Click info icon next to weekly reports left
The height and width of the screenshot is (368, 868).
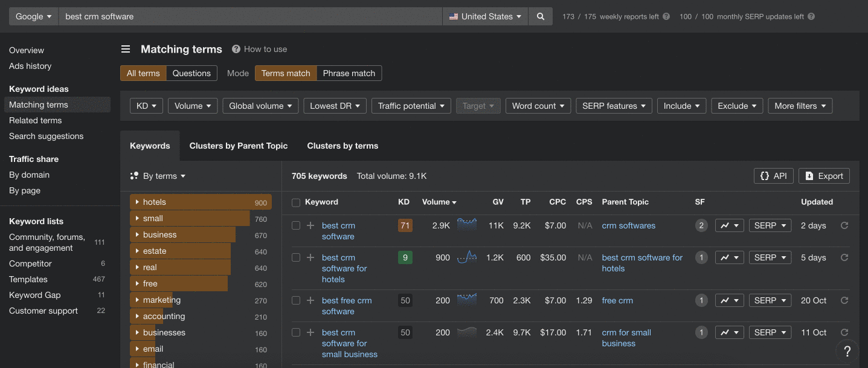(x=666, y=17)
